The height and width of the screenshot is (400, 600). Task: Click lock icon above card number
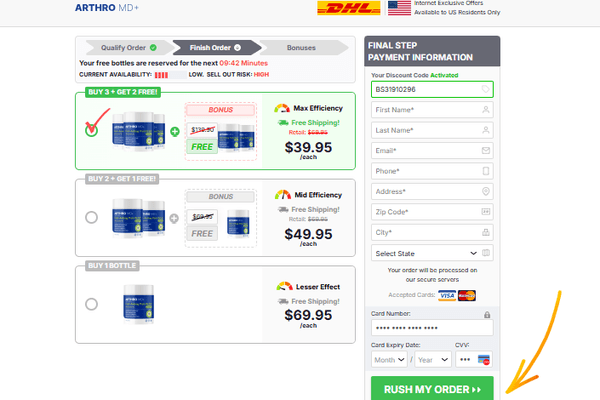point(487,315)
